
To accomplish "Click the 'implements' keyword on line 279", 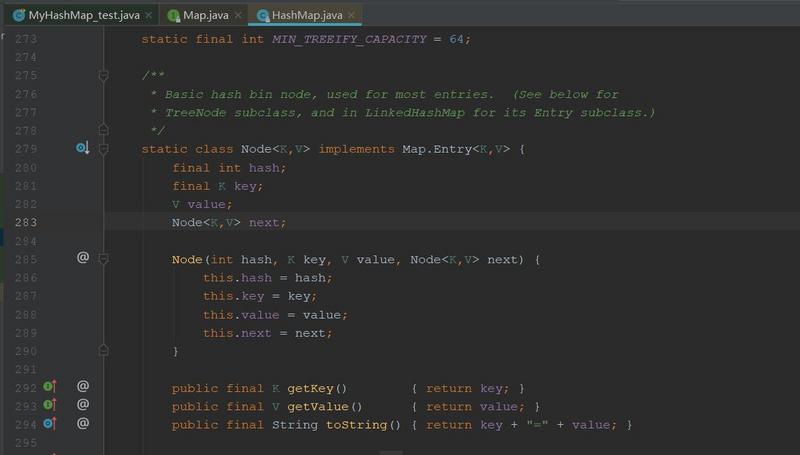I will pos(357,149).
